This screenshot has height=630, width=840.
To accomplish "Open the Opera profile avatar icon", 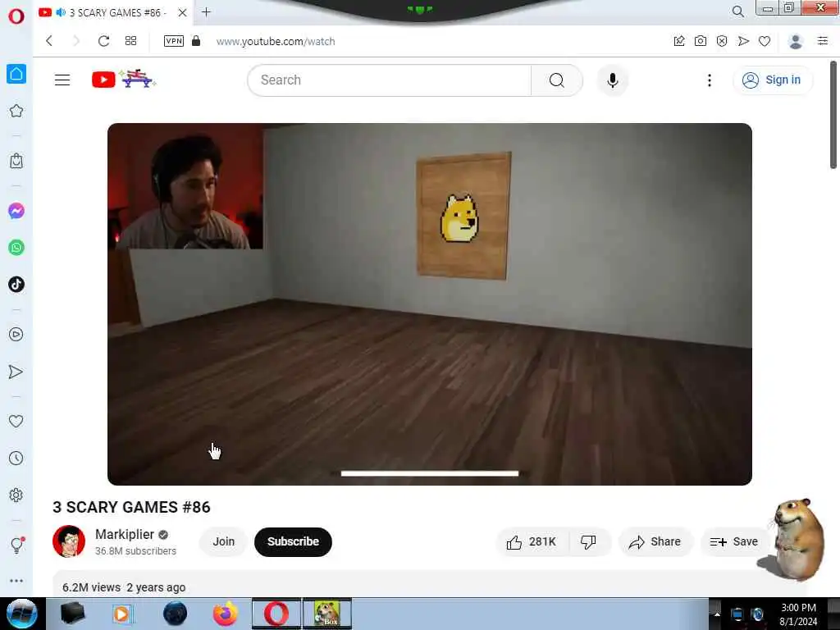I will tap(796, 41).
